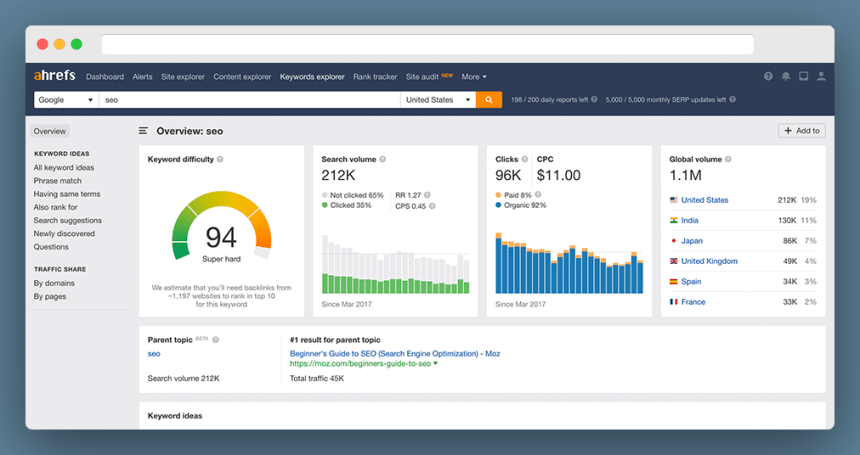Click the Japan flag icon

(x=674, y=241)
